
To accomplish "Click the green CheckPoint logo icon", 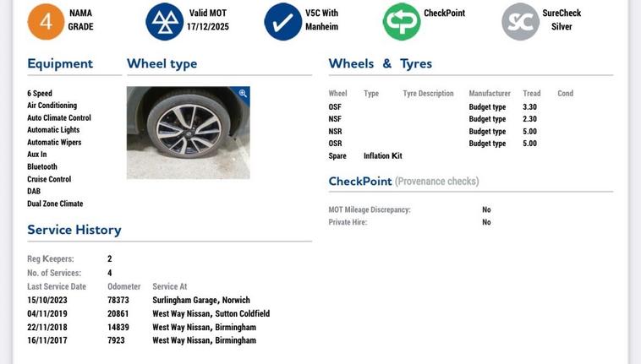I will [401, 21].
